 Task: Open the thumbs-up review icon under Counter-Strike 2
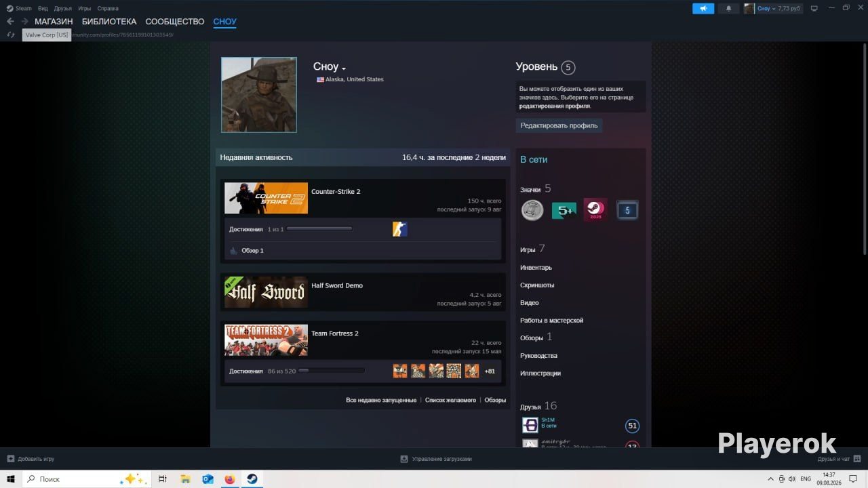[x=234, y=251]
